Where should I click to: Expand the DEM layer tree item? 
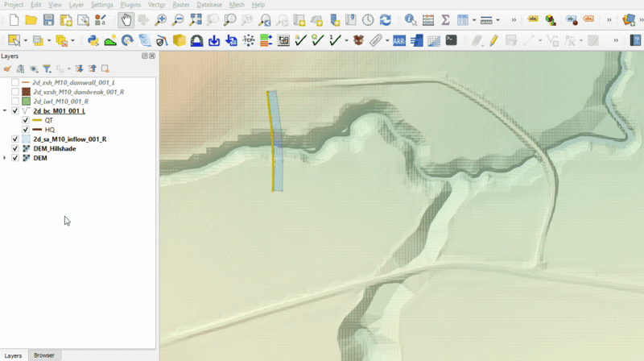pyautogui.click(x=6, y=158)
